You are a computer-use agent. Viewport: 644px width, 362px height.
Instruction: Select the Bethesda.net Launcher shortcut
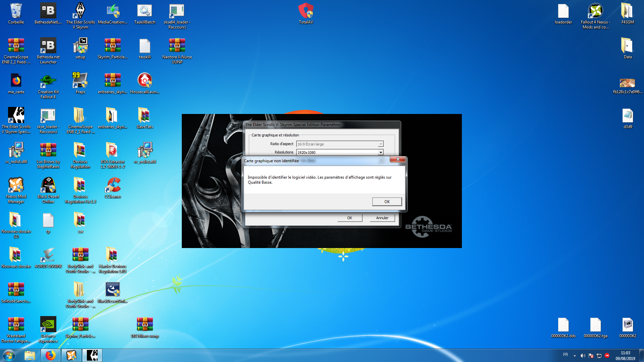(x=48, y=51)
